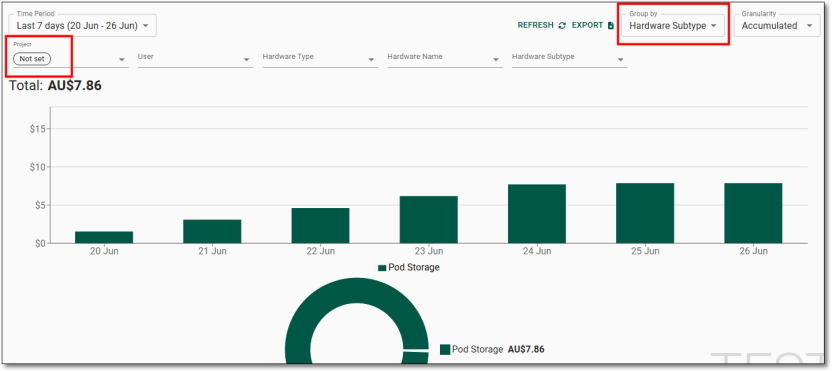Click the $15 axis label

[39, 128]
